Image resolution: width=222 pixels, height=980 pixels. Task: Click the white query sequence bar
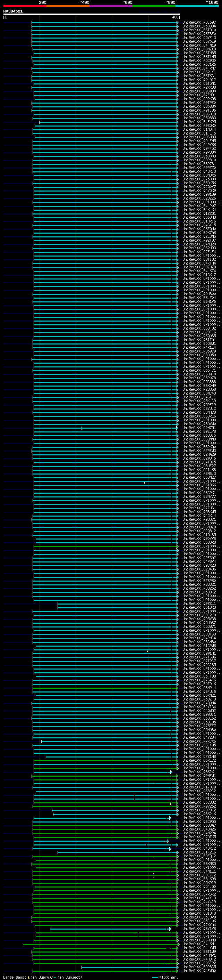pyautogui.click(x=92, y=14)
